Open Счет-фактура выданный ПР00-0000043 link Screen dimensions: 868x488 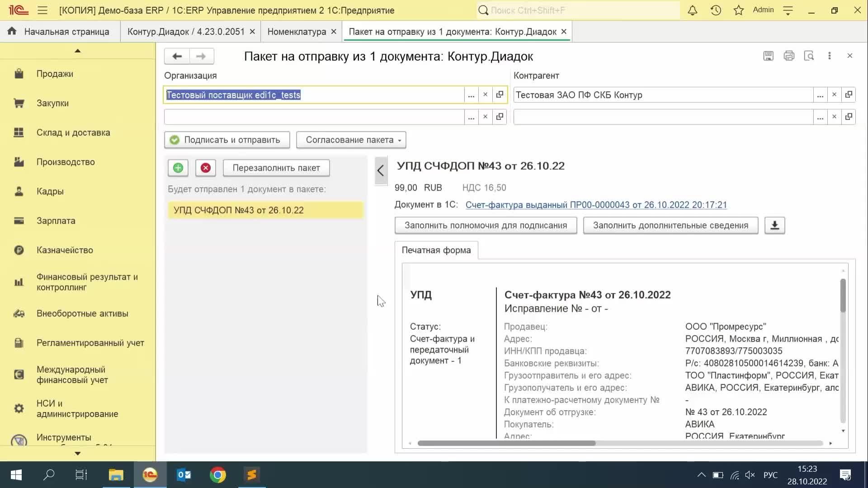click(x=596, y=205)
